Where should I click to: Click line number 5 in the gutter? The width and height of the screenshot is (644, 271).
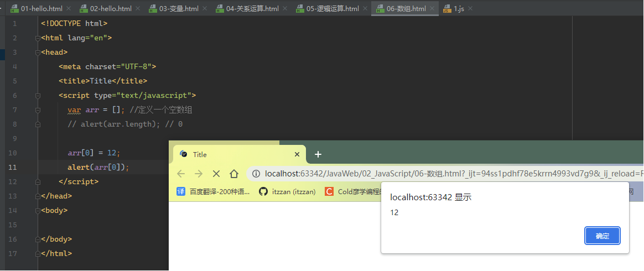coord(15,81)
